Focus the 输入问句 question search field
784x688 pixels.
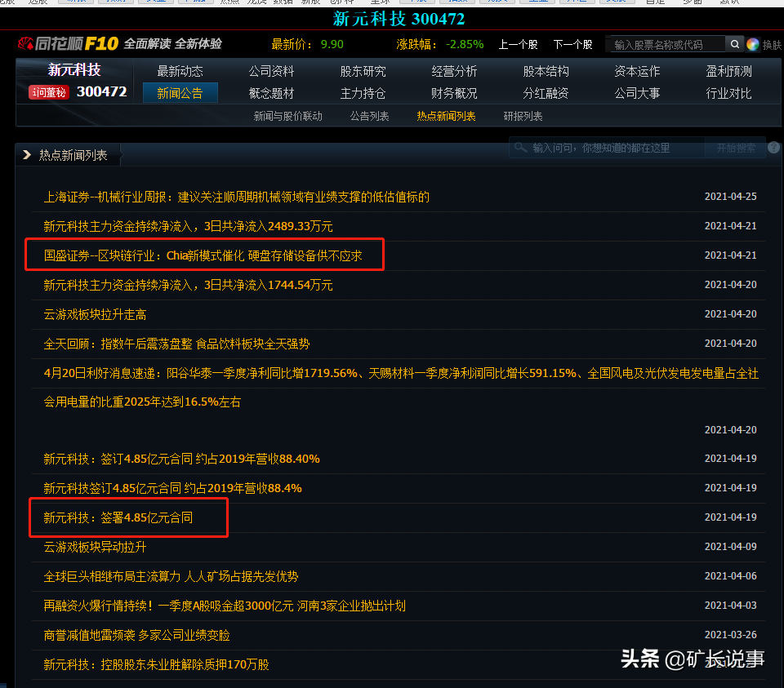coord(608,148)
